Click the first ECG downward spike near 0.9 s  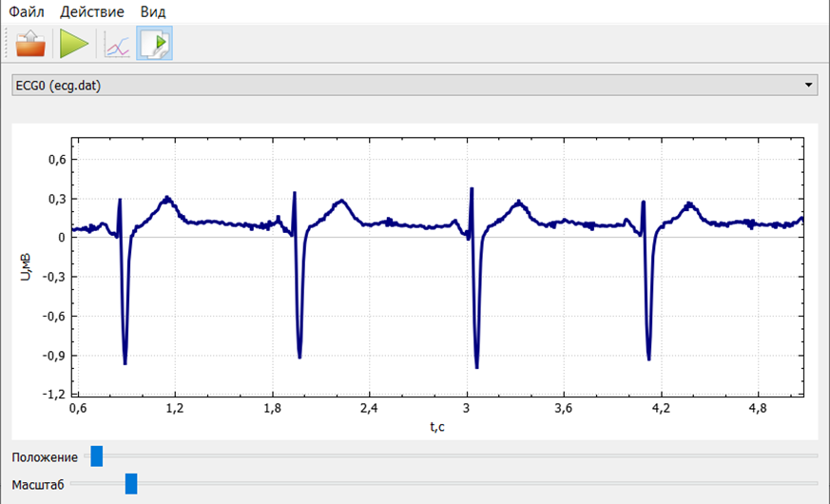[x=125, y=361]
